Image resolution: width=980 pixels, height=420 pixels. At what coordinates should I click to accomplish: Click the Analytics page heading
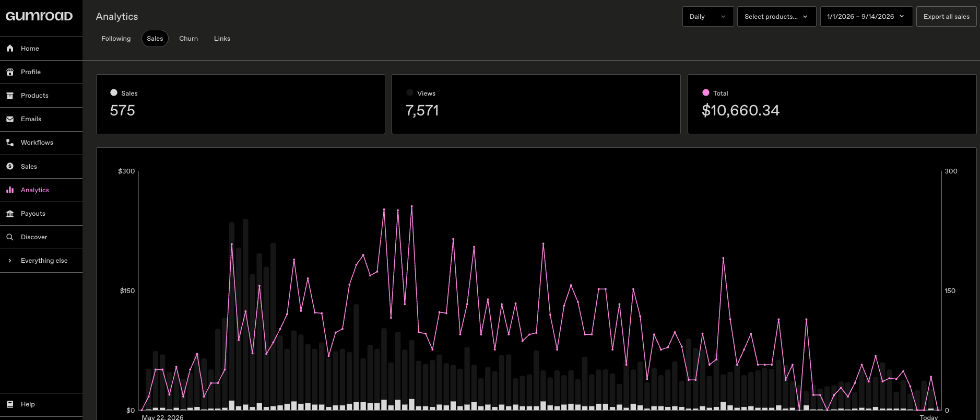[117, 17]
